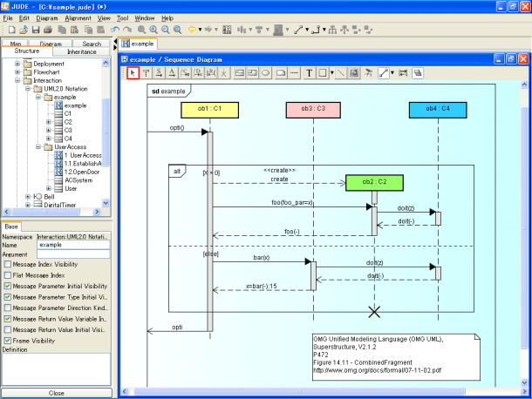Select the Image insert tool
This screenshot has height=399, width=532.
click(x=354, y=73)
